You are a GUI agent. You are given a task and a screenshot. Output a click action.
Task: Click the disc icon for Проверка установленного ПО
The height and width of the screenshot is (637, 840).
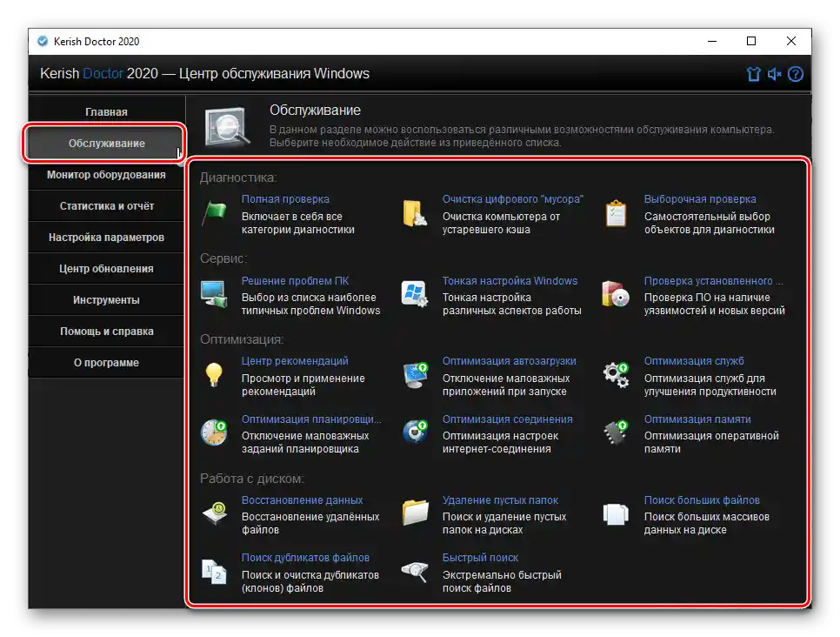pyautogui.click(x=616, y=294)
